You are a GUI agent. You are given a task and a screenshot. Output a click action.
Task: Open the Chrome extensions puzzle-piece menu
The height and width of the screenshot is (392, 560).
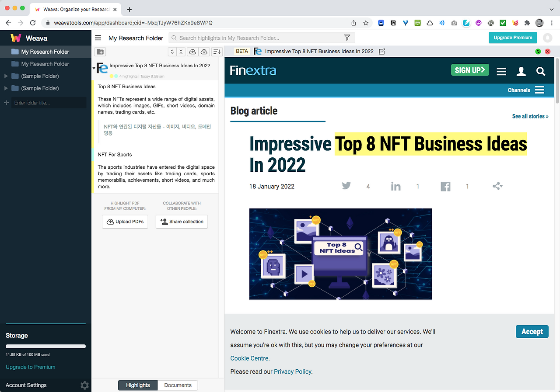527,23
